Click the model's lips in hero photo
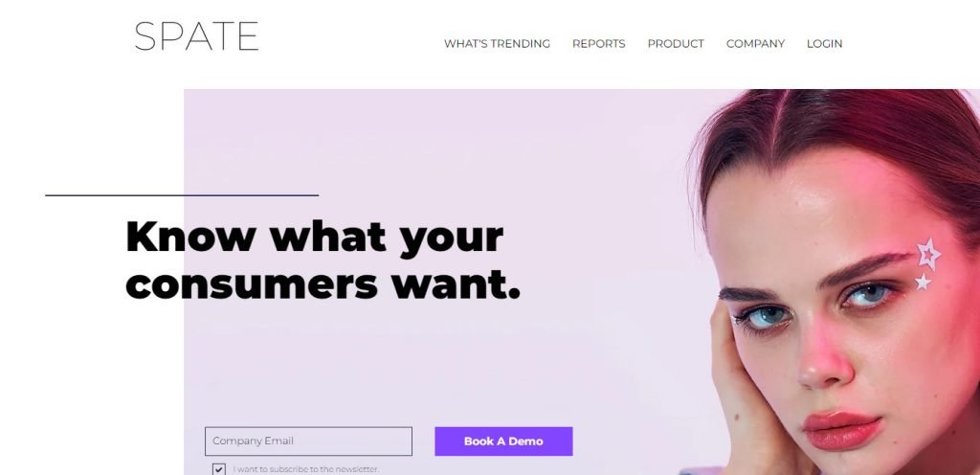Screen dimensions: 980x475 tap(842, 429)
